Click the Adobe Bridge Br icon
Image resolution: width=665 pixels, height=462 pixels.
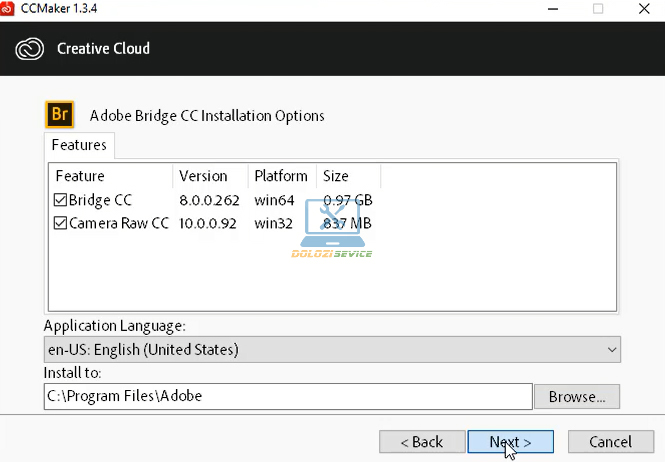60,114
